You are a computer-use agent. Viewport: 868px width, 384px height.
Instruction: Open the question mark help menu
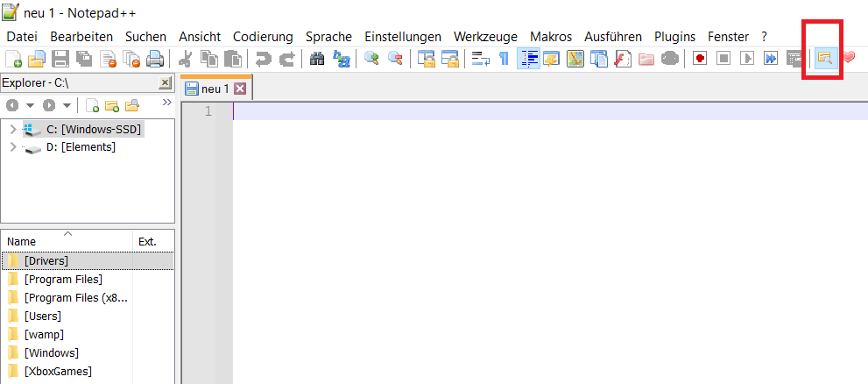[x=764, y=37]
